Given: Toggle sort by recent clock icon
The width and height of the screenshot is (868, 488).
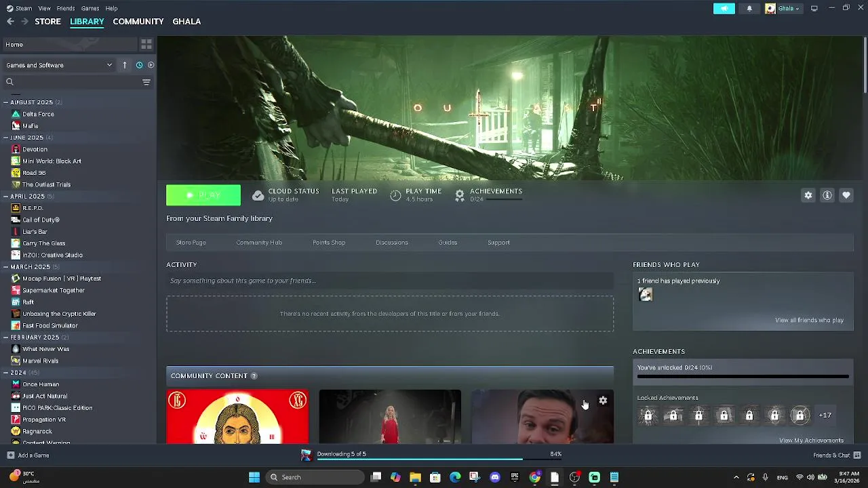Looking at the screenshot, I should click(139, 65).
